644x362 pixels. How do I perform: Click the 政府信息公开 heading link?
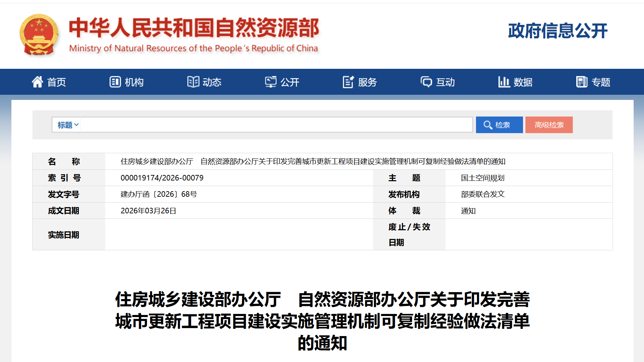pyautogui.click(x=558, y=31)
